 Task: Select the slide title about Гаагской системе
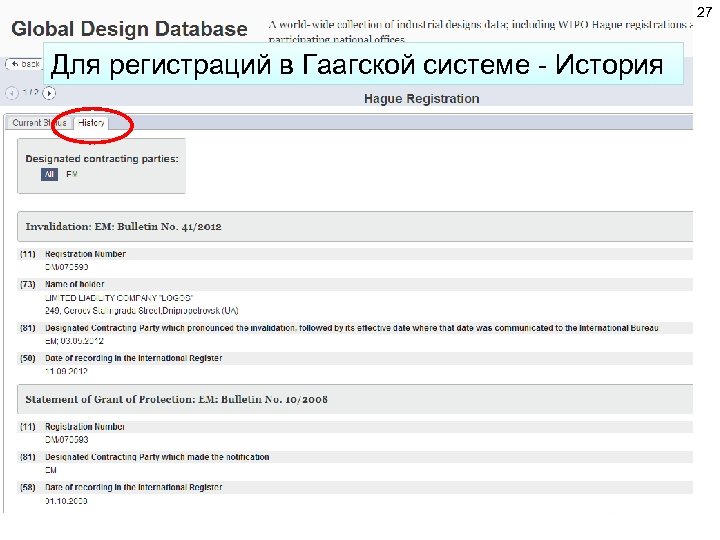(357, 64)
